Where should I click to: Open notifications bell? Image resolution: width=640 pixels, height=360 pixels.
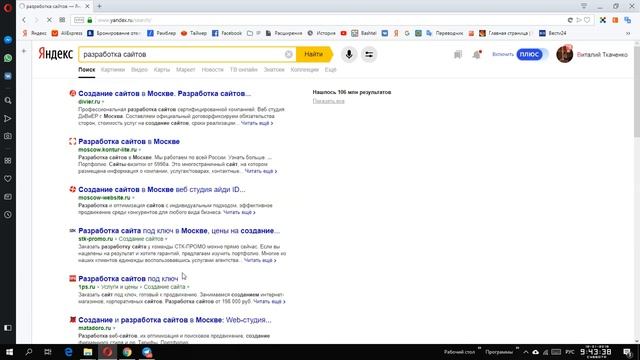(477, 54)
